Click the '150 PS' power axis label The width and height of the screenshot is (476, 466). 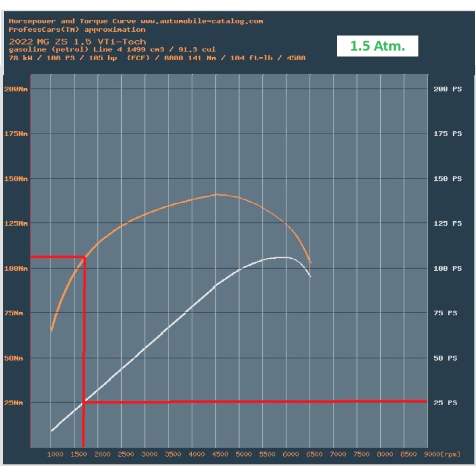(447, 179)
